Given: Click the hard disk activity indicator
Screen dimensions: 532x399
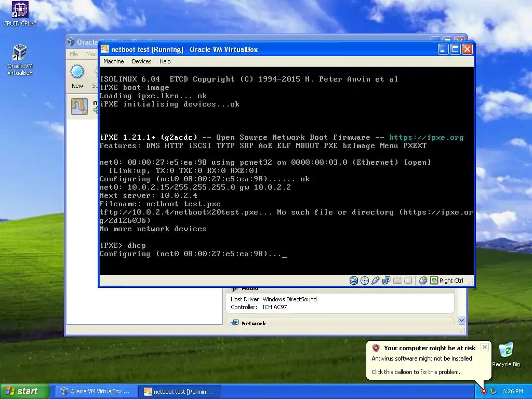Looking at the screenshot, I should click(353, 281).
